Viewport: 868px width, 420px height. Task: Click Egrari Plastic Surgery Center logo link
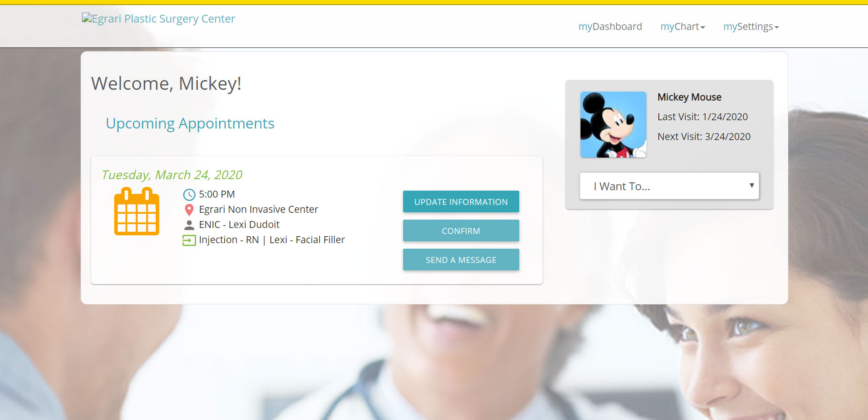158,18
